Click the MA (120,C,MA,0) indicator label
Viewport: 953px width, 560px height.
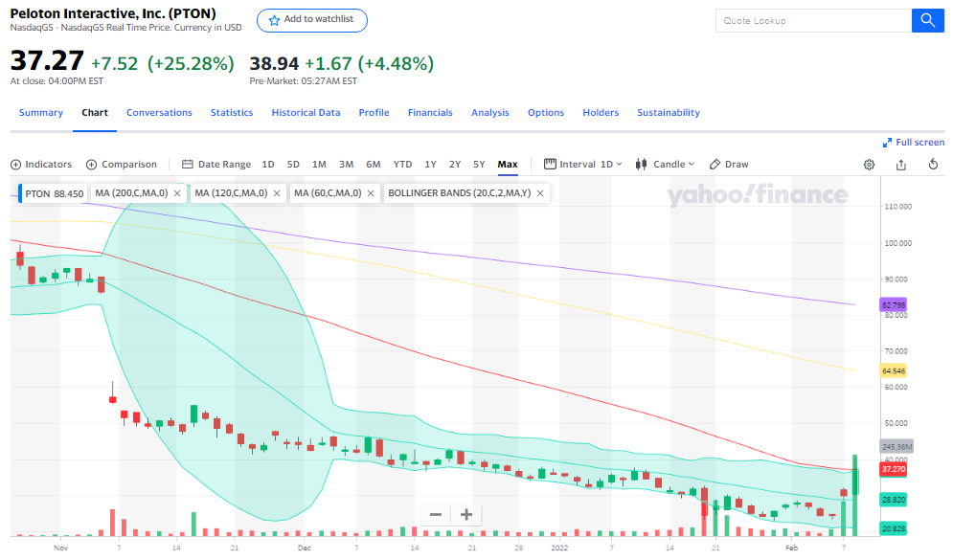click(231, 193)
